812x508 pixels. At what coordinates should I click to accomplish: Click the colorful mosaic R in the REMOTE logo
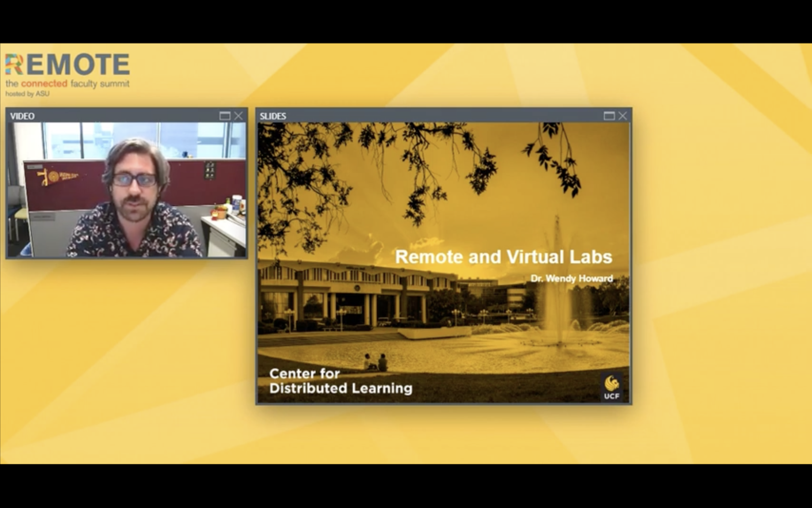point(15,64)
